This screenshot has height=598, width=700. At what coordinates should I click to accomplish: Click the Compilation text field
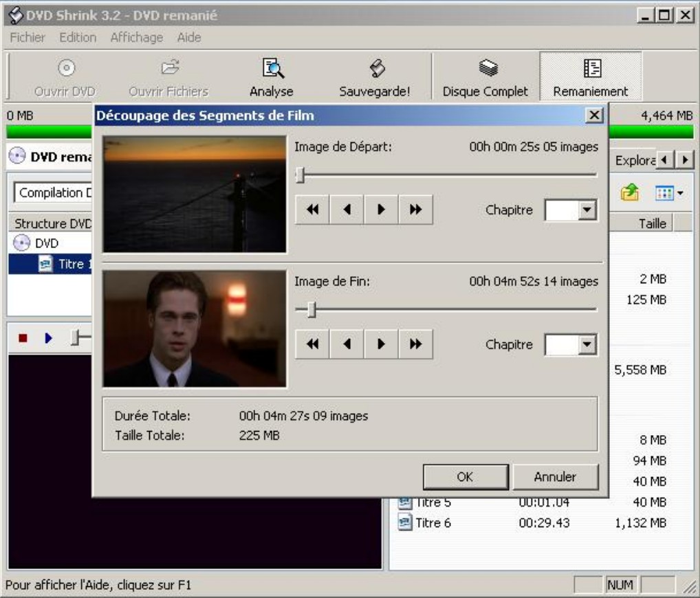point(53,192)
